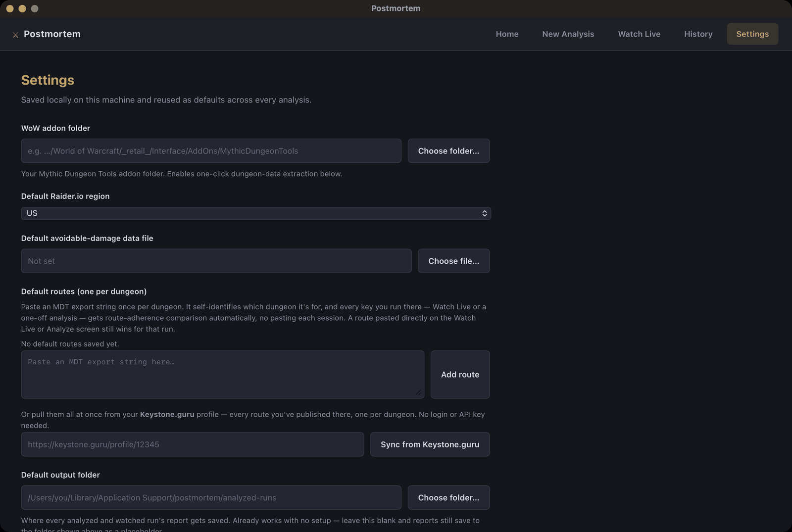Click the 'Default Raider.io region' label
792x532 pixels.
click(65, 196)
